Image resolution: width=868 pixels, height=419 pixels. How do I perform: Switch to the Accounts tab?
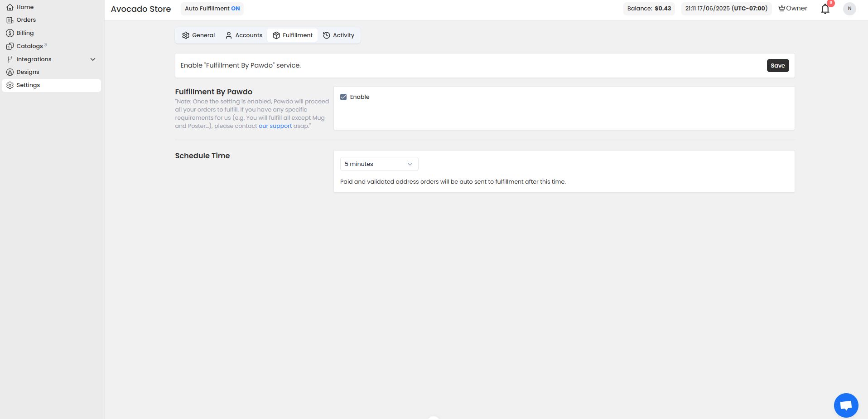pyautogui.click(x=244, y=35)
